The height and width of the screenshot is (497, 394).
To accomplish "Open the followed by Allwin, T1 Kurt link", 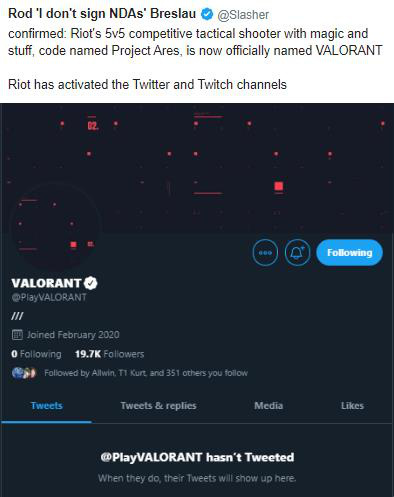I will tap(146, 373).
